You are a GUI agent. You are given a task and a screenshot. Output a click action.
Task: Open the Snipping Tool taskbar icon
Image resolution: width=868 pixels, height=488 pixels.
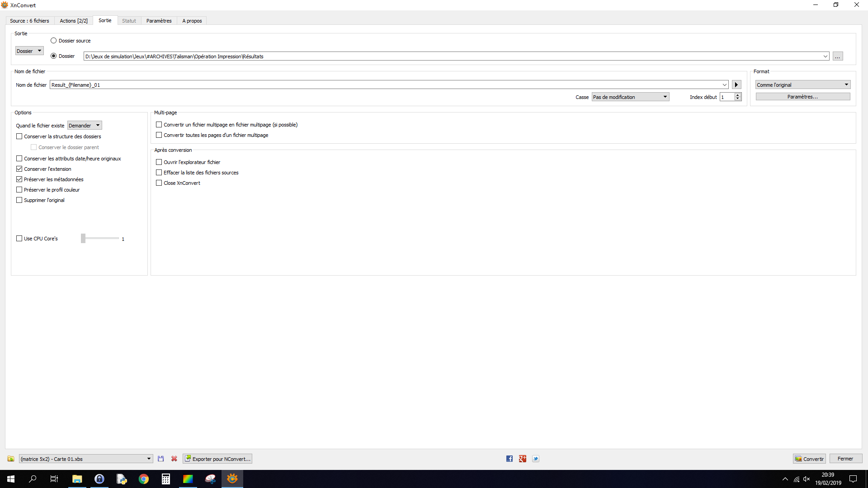pos(210,479)
